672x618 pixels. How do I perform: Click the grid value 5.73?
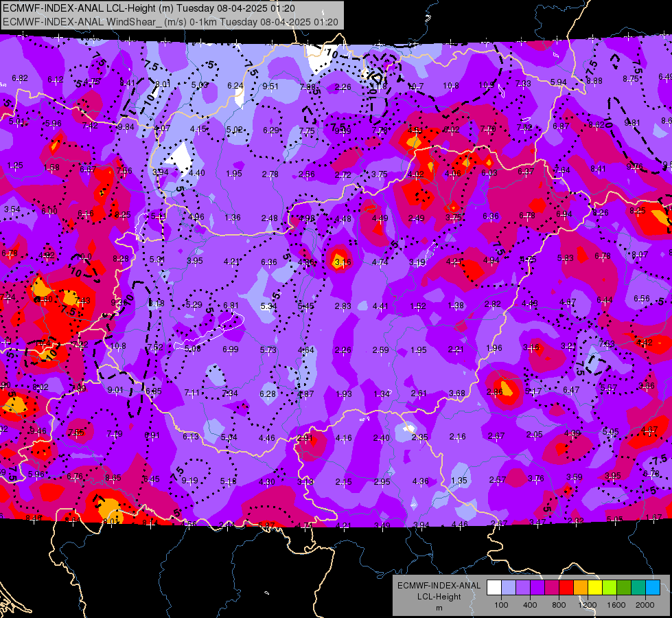click(x=268, y=350)
